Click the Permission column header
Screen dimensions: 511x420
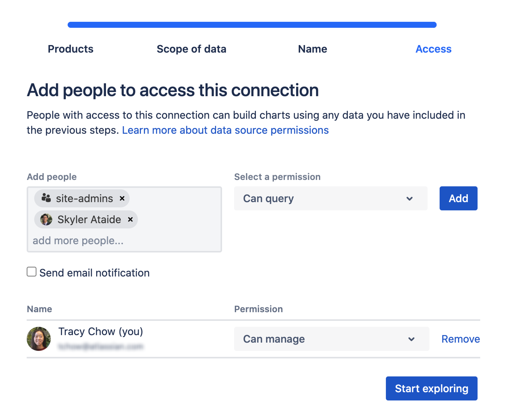258,309
